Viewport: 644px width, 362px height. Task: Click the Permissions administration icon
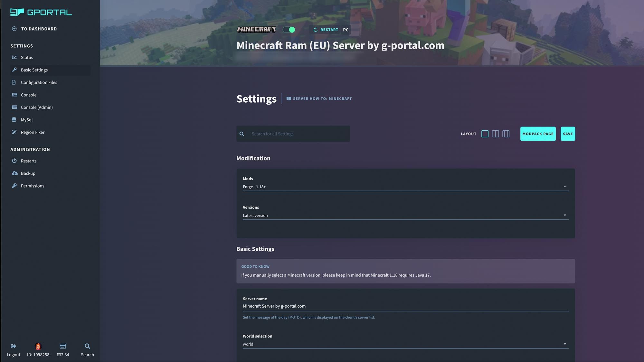click(x=14, y=186)
